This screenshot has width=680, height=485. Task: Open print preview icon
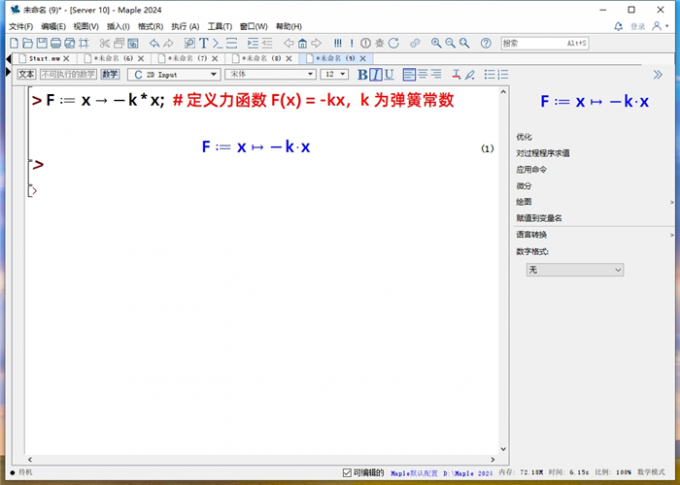(x=69, y=43)
